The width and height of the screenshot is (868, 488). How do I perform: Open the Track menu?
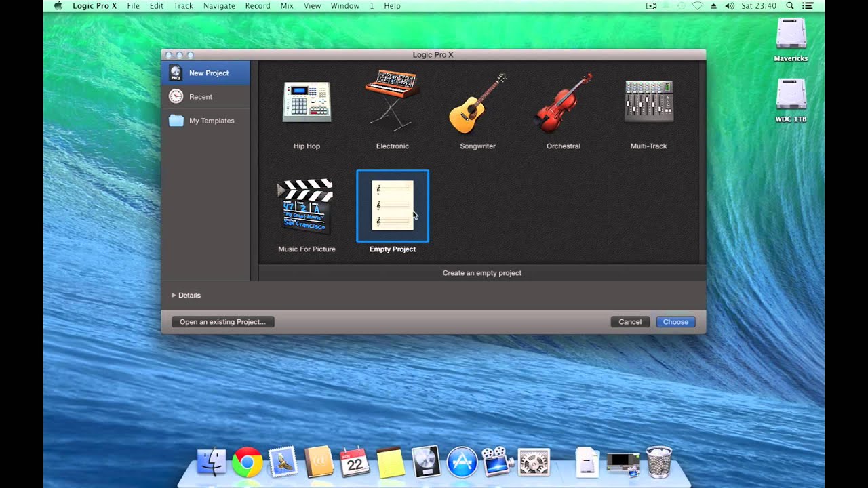pos(183,5)
